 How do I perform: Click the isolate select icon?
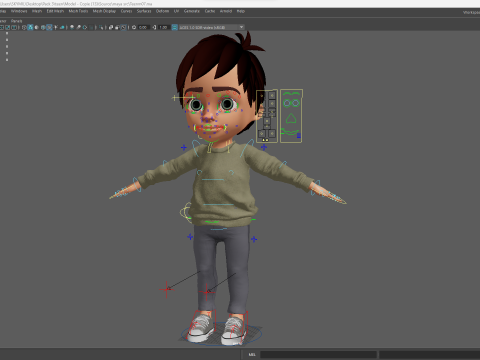tap(101, 27)
